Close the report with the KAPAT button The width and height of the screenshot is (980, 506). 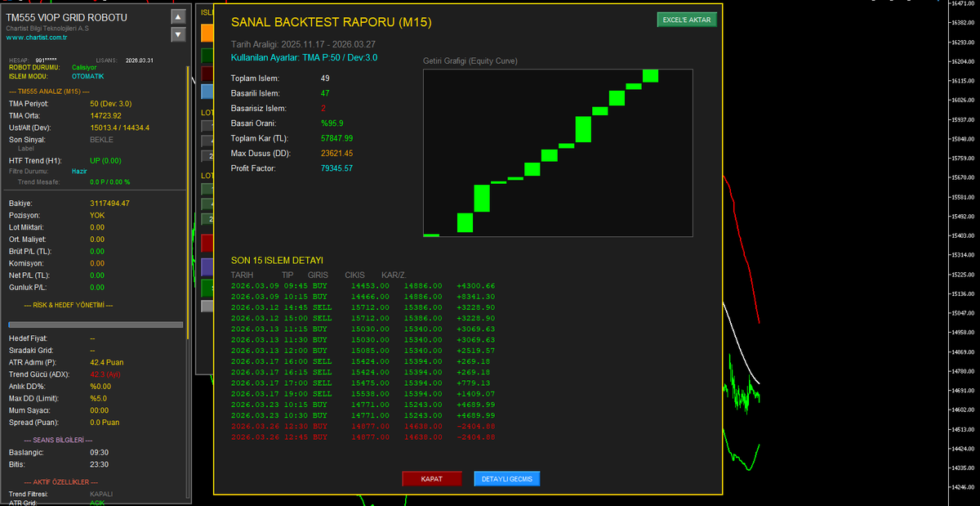[x=432, y=479]
